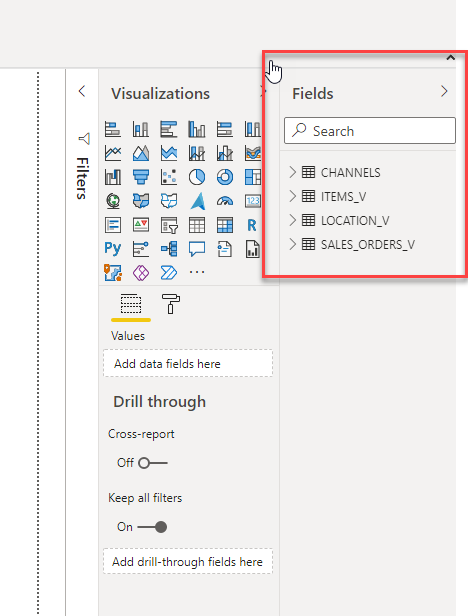This screenshot has height=616, width=468.
Task: Expand the LOCATION_V table chevron
Action: pyautogui.click(x=292, y=220)
